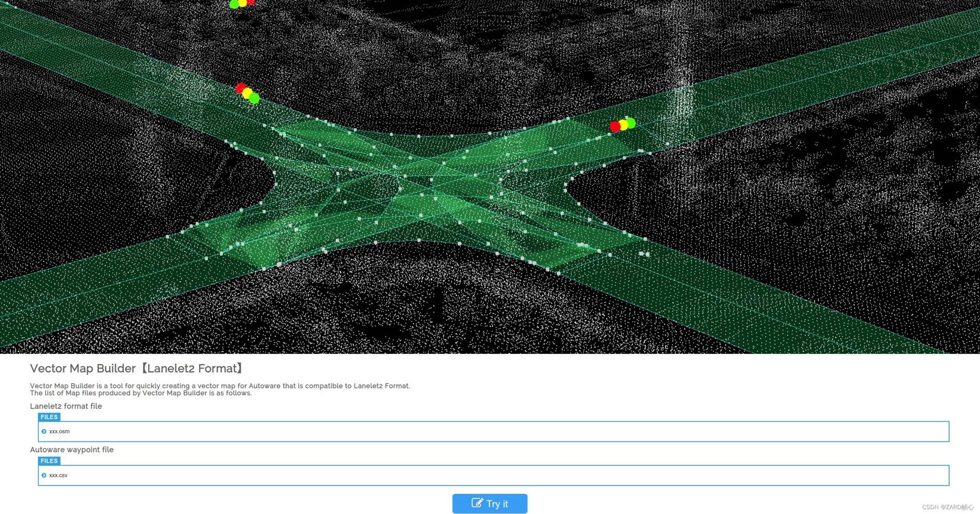The width and height of the screenshot is (980, 514).
Task: Click the arrow icon beside xxx.csv
Action: tap(44, 475)
